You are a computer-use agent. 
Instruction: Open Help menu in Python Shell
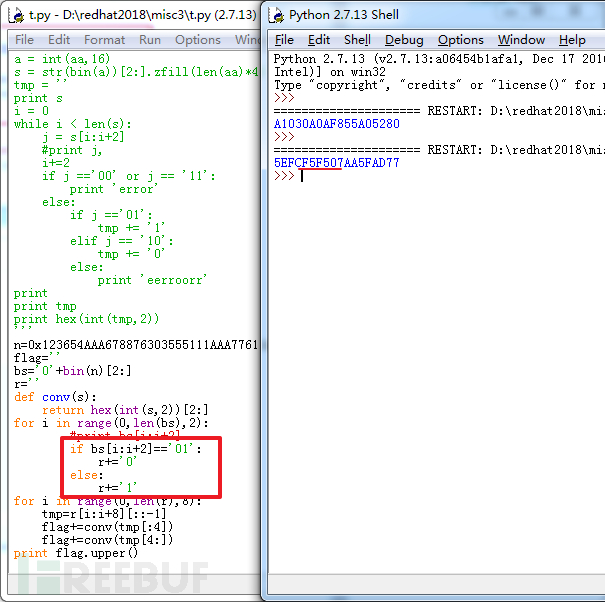pos(572,40)
